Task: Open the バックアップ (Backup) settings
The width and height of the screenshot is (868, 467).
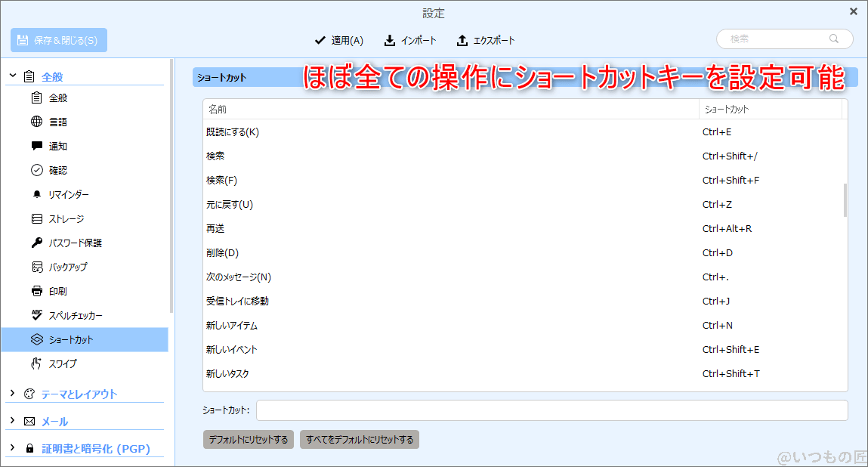Action: [x=68, y=266]
